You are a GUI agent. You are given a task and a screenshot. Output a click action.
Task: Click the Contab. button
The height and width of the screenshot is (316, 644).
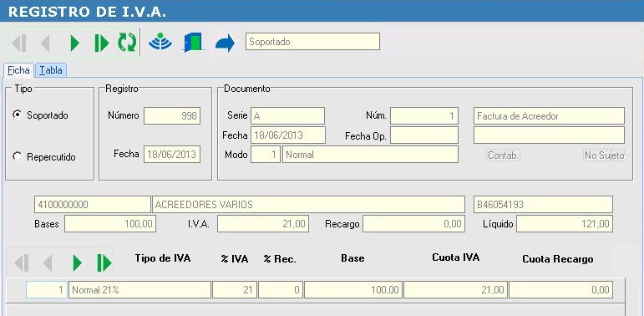click(503, 155)
